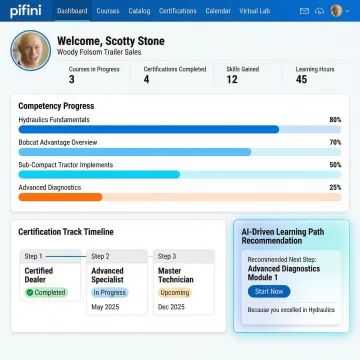
Task: Click the 80% progress value
Action: point(335,120)
